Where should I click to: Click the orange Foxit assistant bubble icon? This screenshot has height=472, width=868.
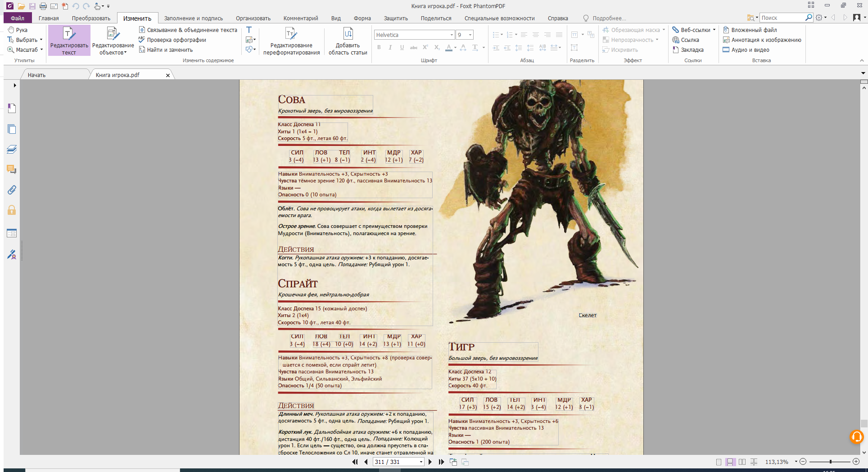click(x=856, y=436)
